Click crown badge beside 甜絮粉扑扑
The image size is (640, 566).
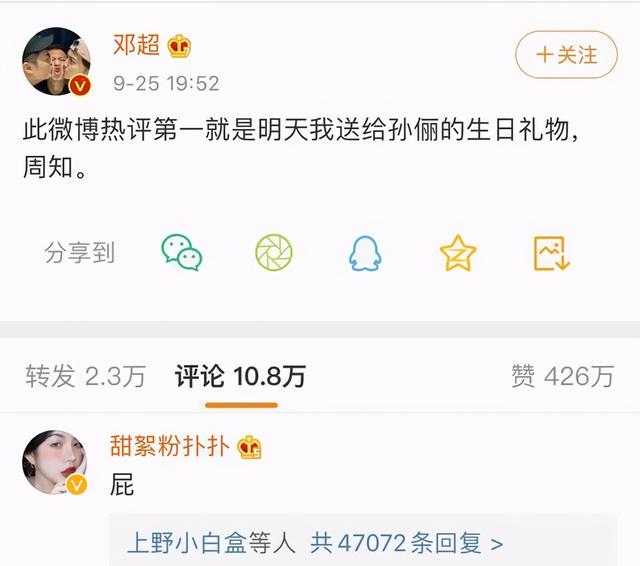(x=249, y=447)
